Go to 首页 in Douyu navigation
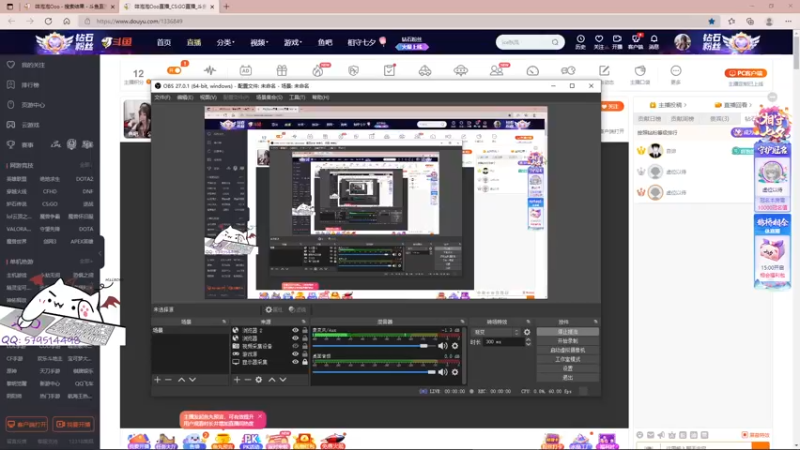The image size is (800, 450). [x=164, y=42]
